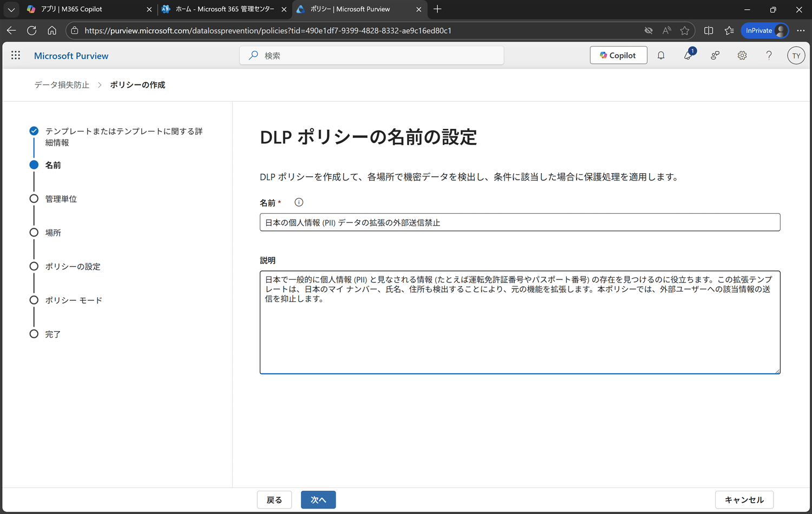Click the InPrivate profile button
This screenshot has height=514, width=812.
tap(765, 30)
